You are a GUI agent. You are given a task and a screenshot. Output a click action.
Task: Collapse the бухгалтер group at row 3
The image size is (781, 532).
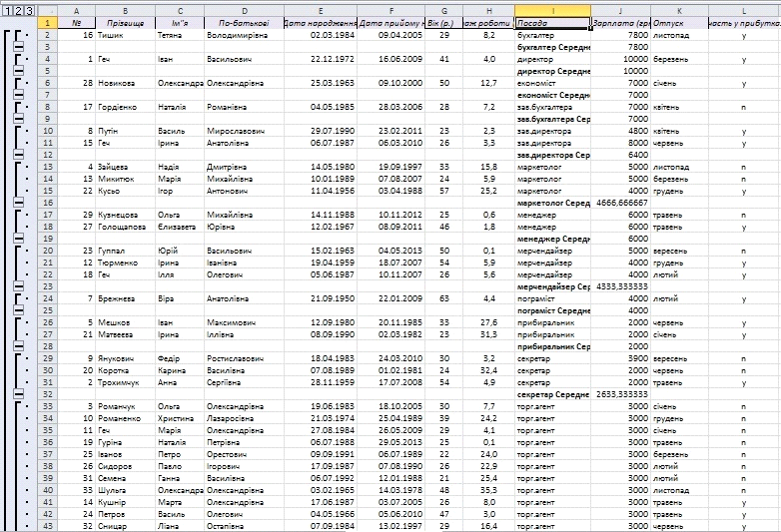pos(18,47)
